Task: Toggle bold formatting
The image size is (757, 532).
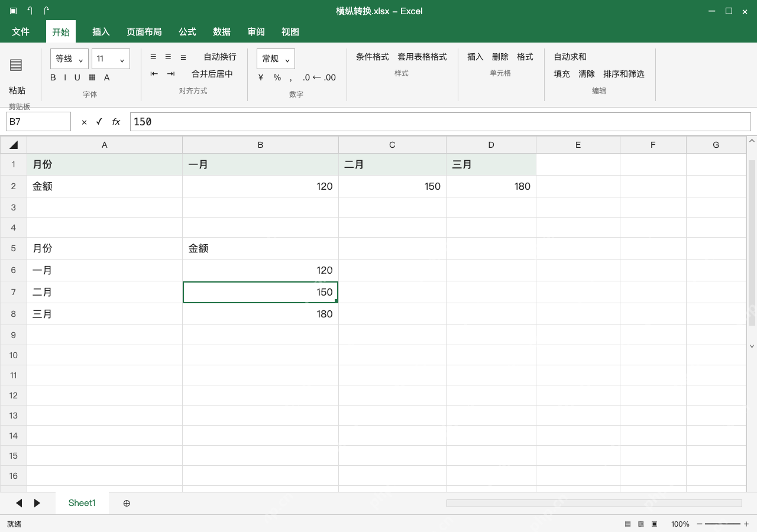Action: tap(53, 77)
